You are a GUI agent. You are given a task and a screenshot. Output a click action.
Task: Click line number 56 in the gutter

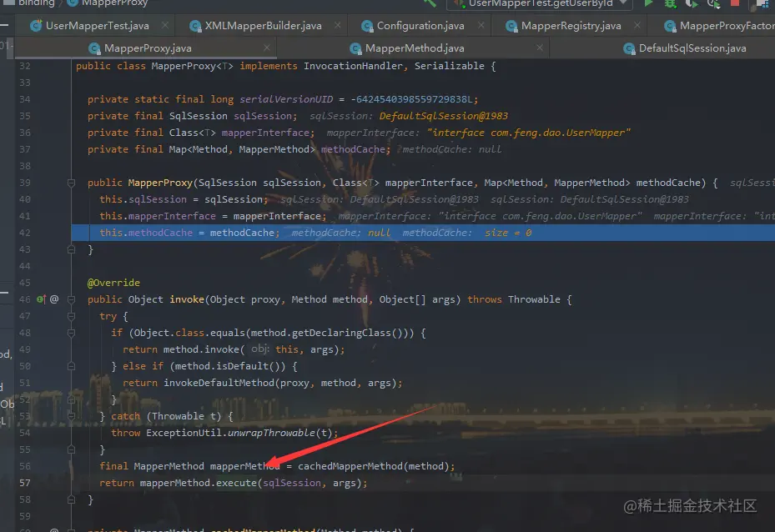pyautogui.click(x=25, y=466)
